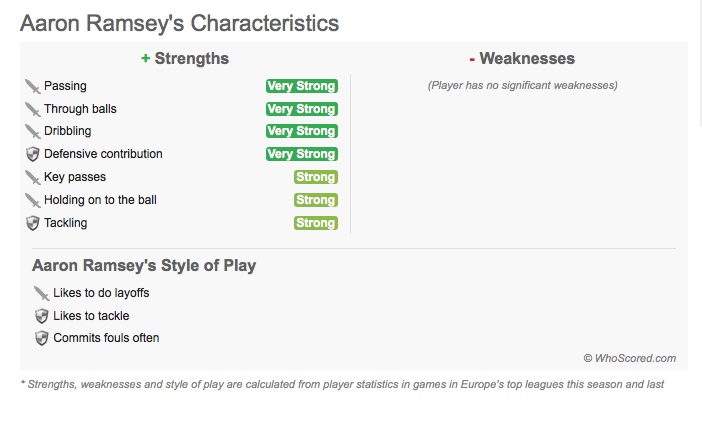
Task: Click the Very Strong badge for Through balls
Action: click(x=301, y=109)
